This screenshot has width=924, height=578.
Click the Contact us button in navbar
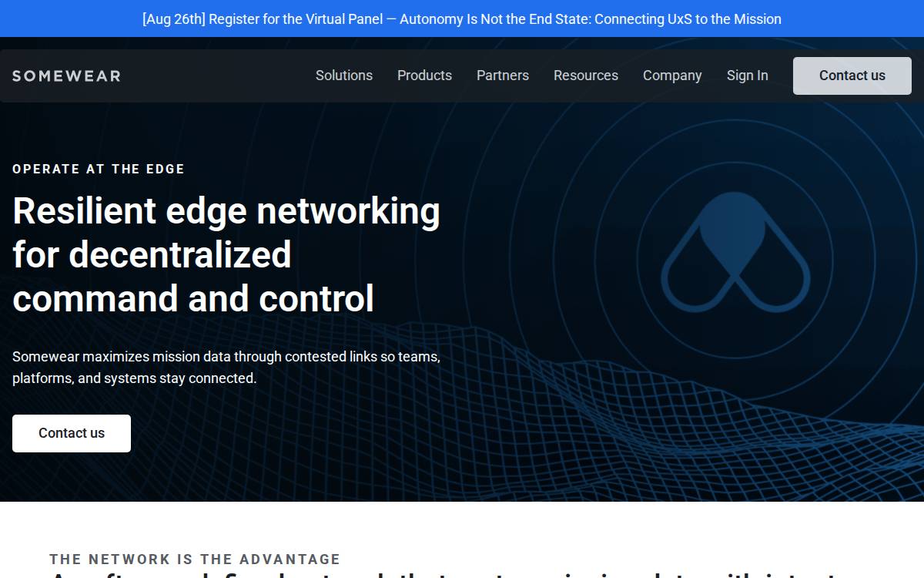(x=852, y=76)
